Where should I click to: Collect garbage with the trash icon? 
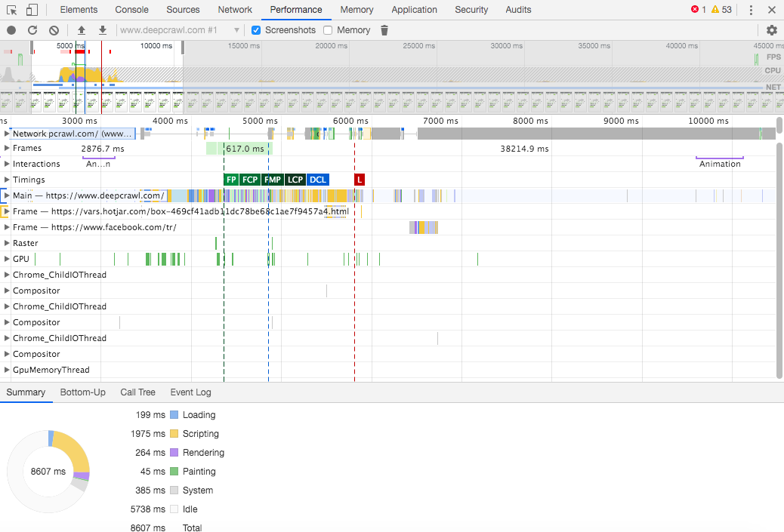point(384,29)
